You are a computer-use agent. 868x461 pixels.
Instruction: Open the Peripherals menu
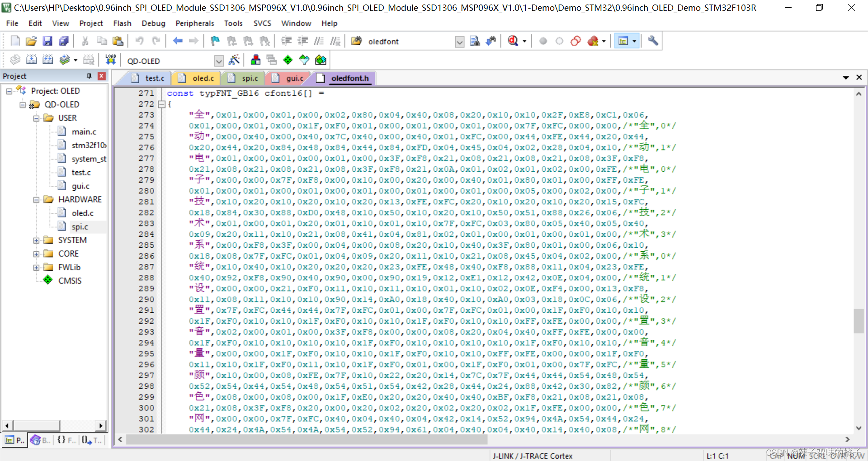(x=194, y=23)
